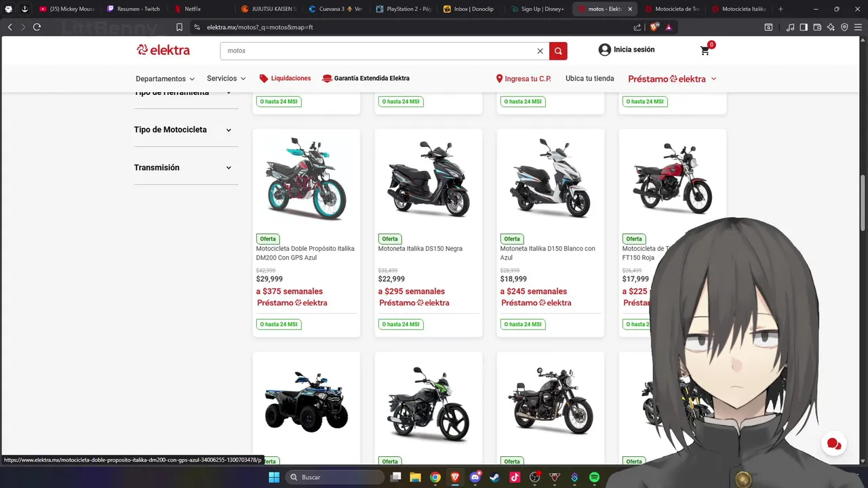Image resolution: width=868 pixels, height=488 pixels.
Task: Switch to the PlayStation 2 tab
Action: tap(403, 9)
